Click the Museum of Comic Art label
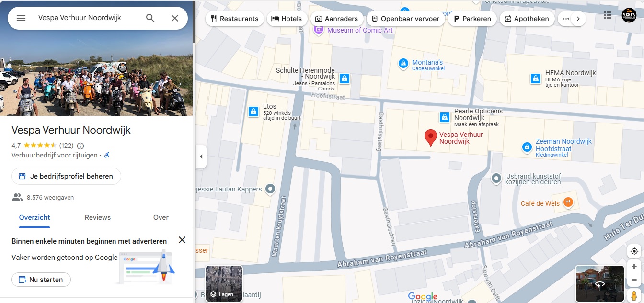The width and height of the screenshot is (644, 303). [360, 30]
